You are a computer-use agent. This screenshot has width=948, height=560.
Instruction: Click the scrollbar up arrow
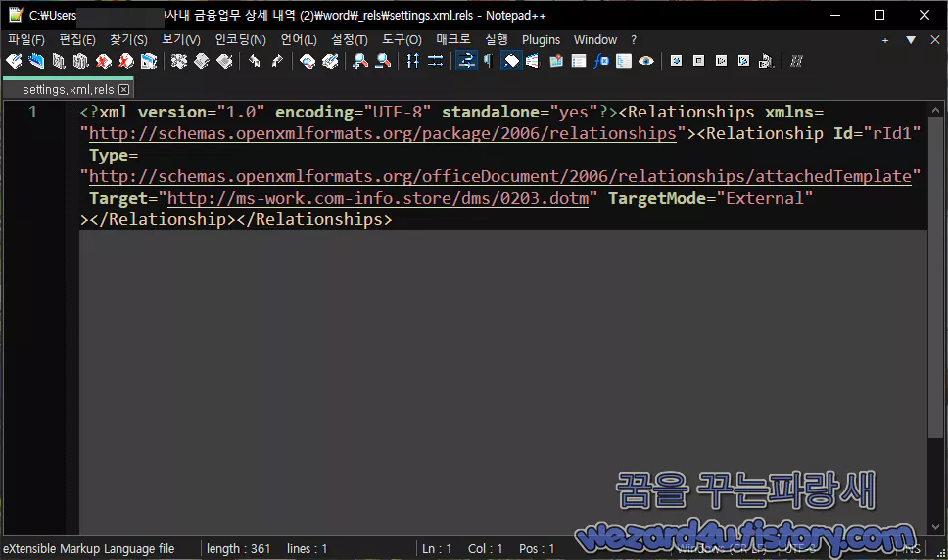tap(935, 110)
